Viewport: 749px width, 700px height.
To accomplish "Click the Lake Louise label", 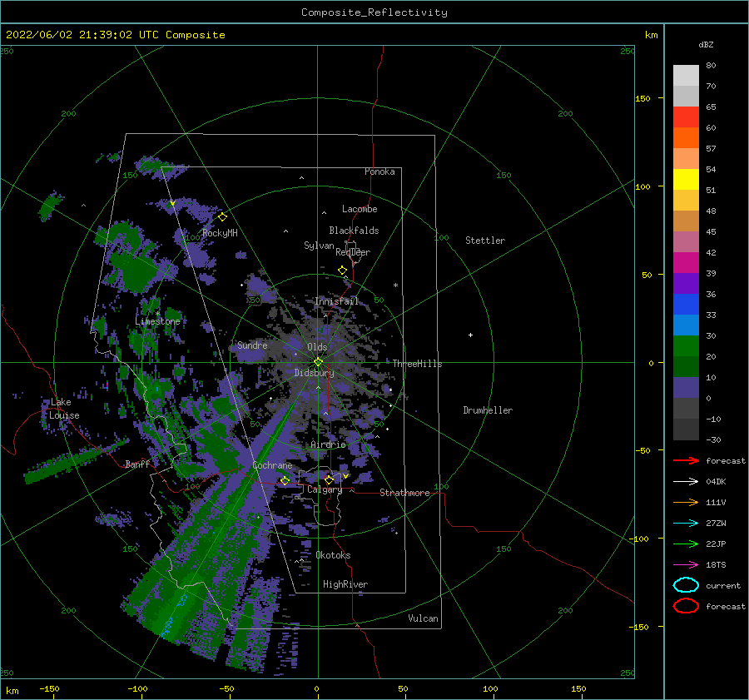I will tap(64, 409).
